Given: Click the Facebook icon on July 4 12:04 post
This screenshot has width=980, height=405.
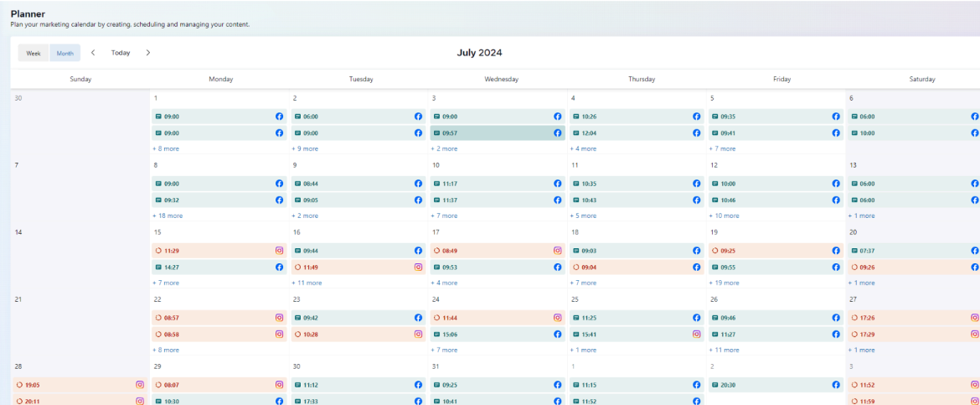Looking at the screenshot, I should 697,133.
